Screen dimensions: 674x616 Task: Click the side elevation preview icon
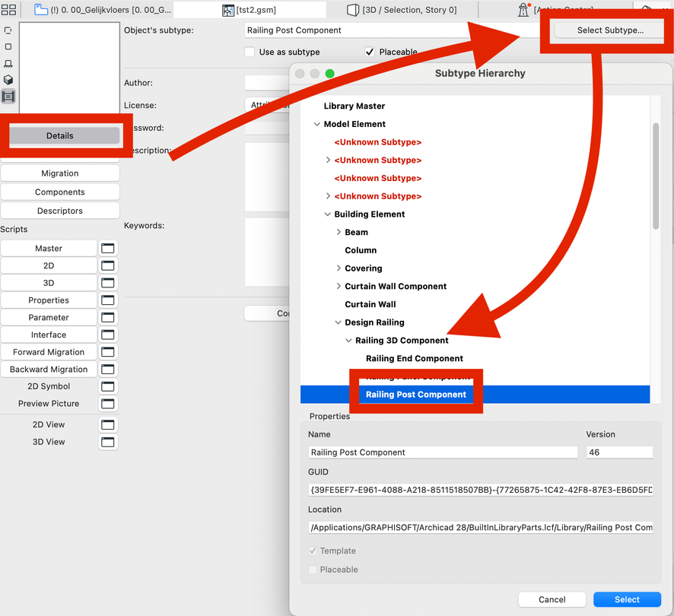(x=8, y=64)
